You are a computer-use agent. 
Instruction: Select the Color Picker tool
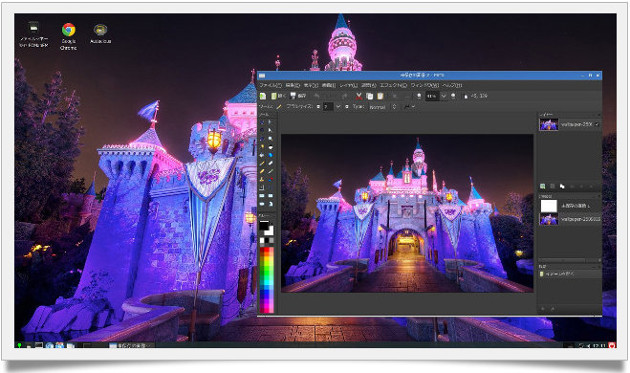coord(270,172)
